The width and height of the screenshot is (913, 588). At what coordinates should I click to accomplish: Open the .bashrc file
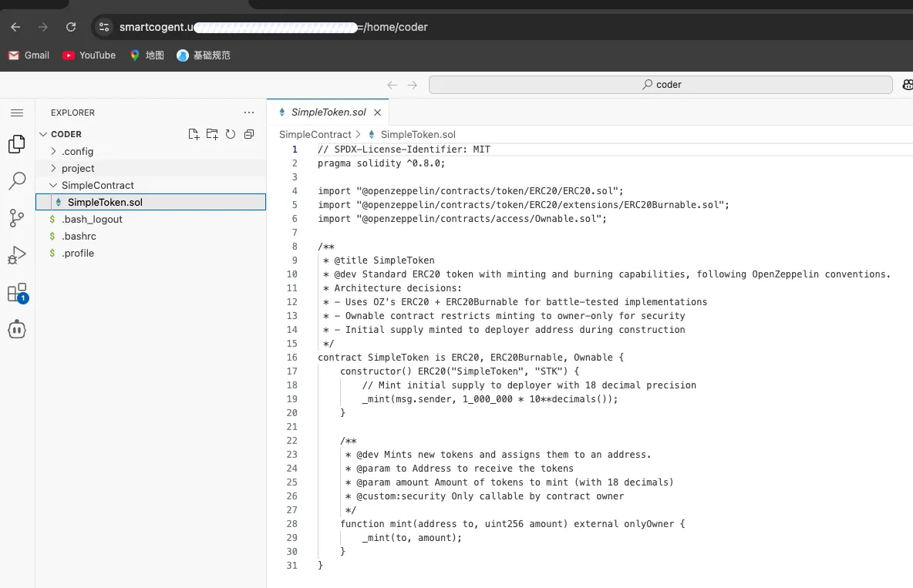click(x=151, y=237)
